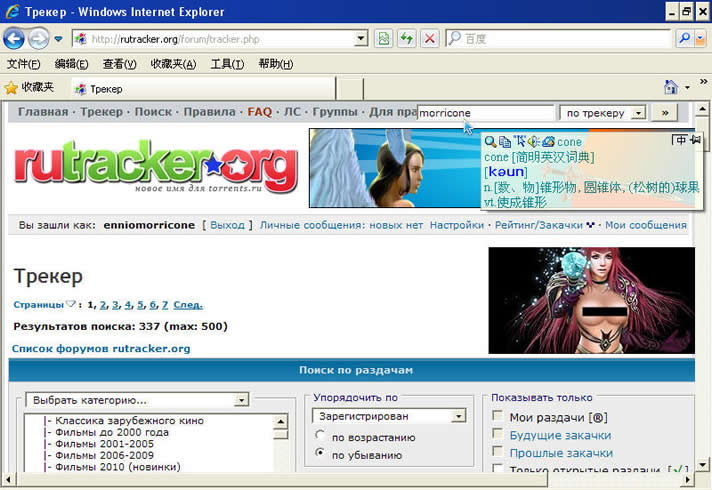Run search with the magnifier button
712x490 pixels.
point(684,39)
